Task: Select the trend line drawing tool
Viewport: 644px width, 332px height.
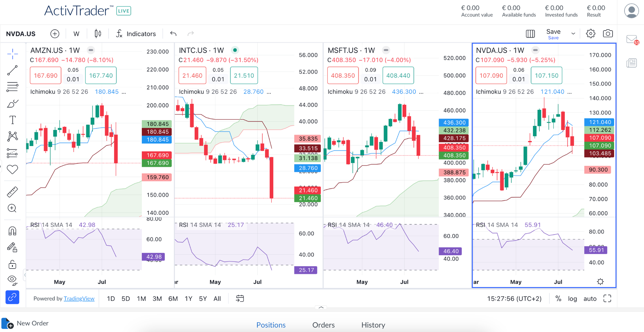Action: tap(12, 70)
